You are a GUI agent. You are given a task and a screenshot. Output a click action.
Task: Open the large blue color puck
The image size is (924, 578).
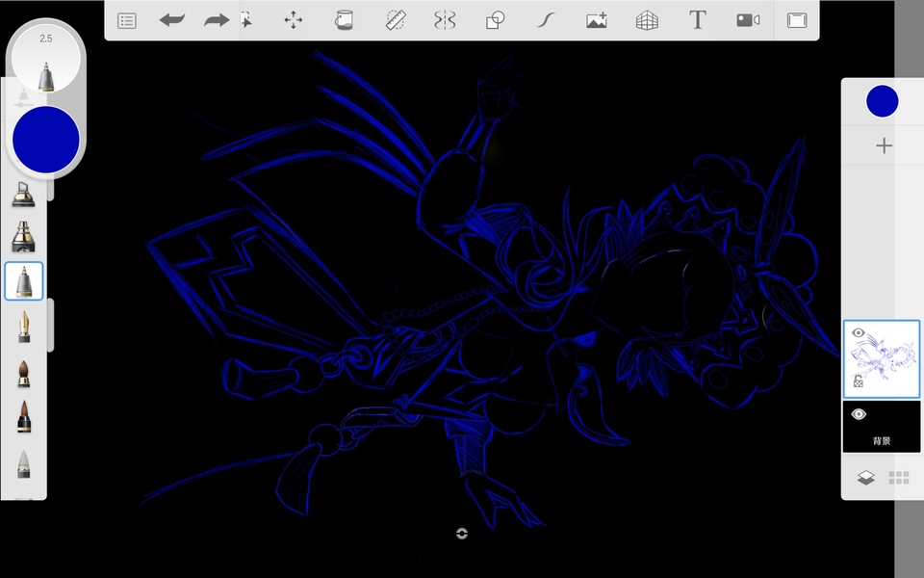coord(46,140)
